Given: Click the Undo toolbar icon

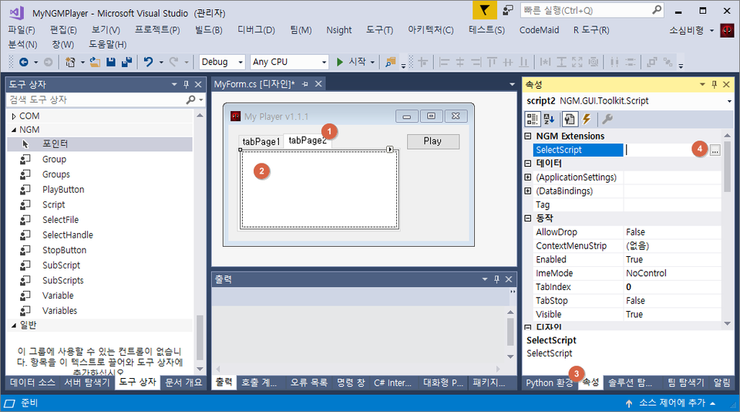Looking at the screenshot, I should click(x=149, y=62).
